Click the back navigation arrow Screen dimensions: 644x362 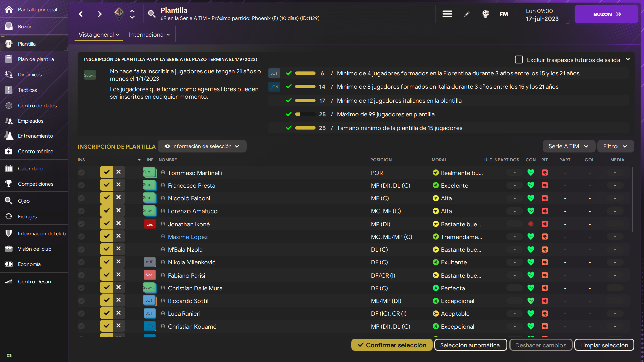tap(80, 14)
